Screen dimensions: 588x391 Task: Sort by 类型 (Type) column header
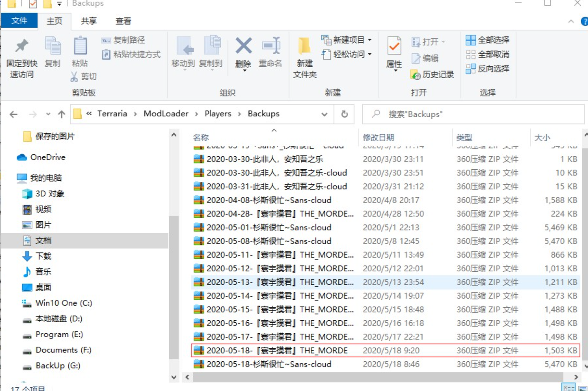pos(464,138)
